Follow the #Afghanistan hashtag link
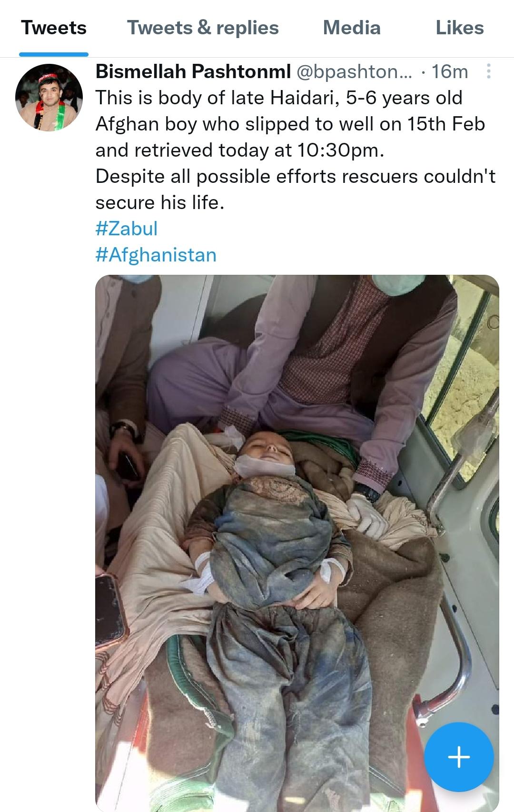This screenshot has height=812, width=514. 156,255
